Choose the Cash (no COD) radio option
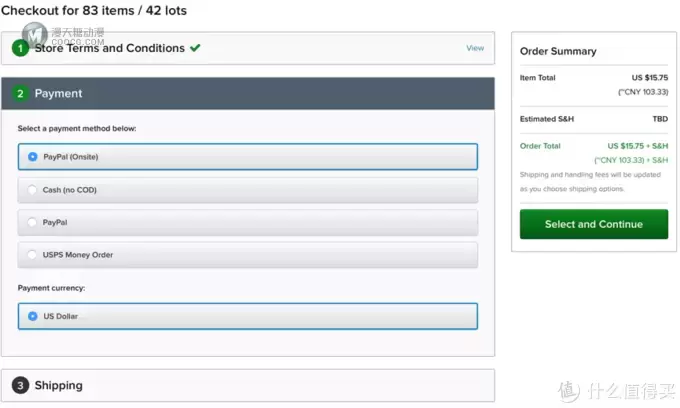The image size is (680, 408). (32, 189)
